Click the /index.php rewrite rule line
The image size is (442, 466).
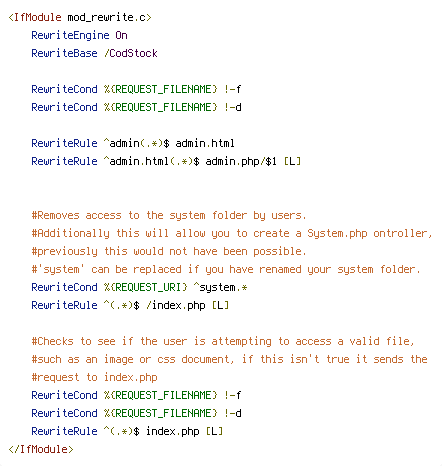point(130,305)
